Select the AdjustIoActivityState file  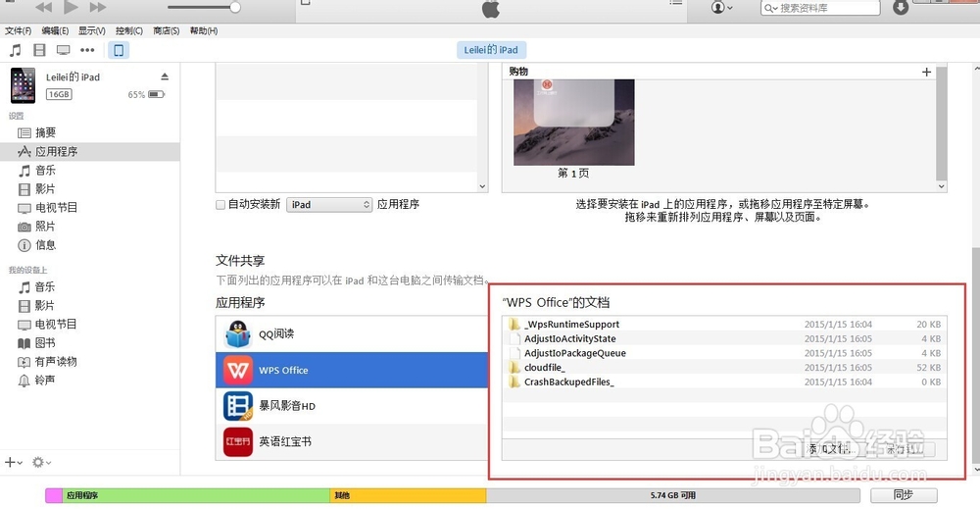(x=724, y=338)
